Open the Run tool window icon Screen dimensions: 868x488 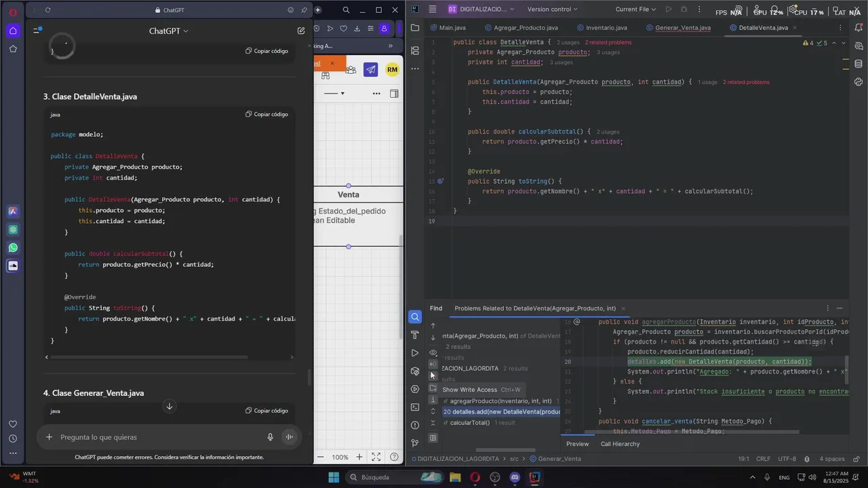415,353
